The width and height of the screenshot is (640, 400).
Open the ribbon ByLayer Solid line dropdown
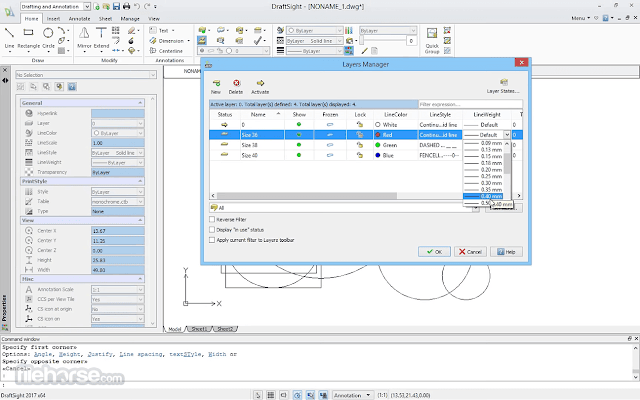click(x=314, y=41)
